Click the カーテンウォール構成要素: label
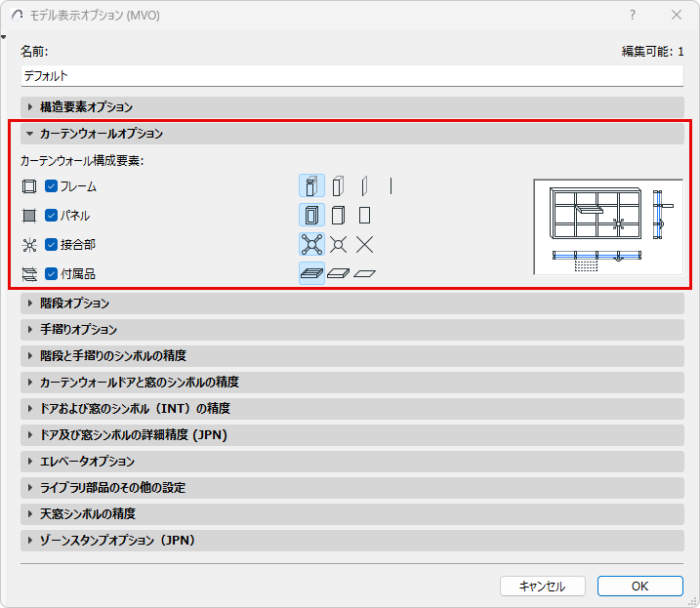 click(x=82, y=160)
